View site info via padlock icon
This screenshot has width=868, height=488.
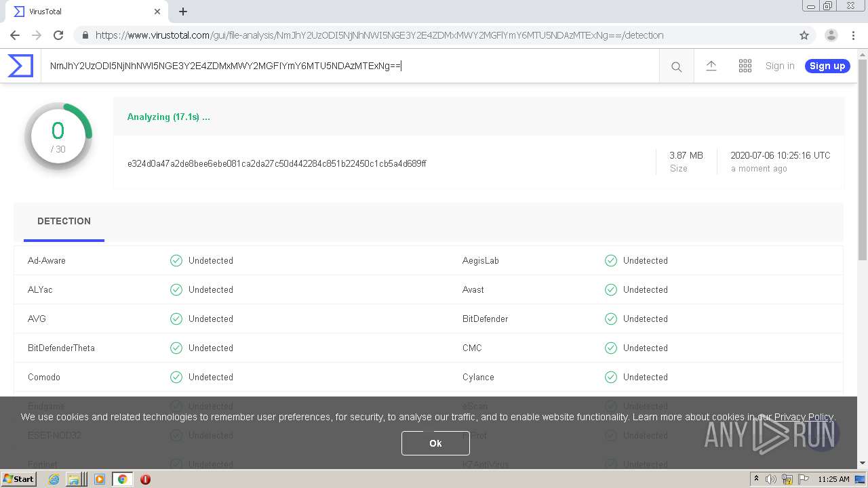[85, 35]
